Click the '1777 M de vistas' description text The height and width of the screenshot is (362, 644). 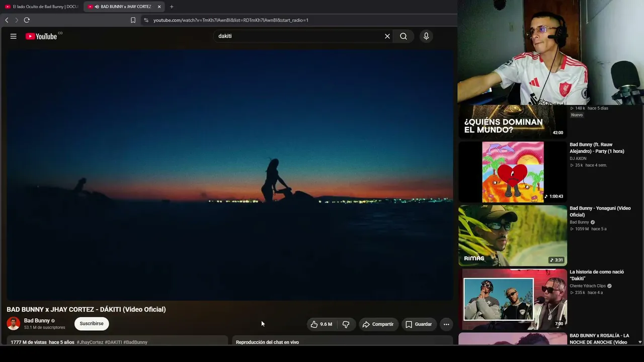[x=29, y=342]
